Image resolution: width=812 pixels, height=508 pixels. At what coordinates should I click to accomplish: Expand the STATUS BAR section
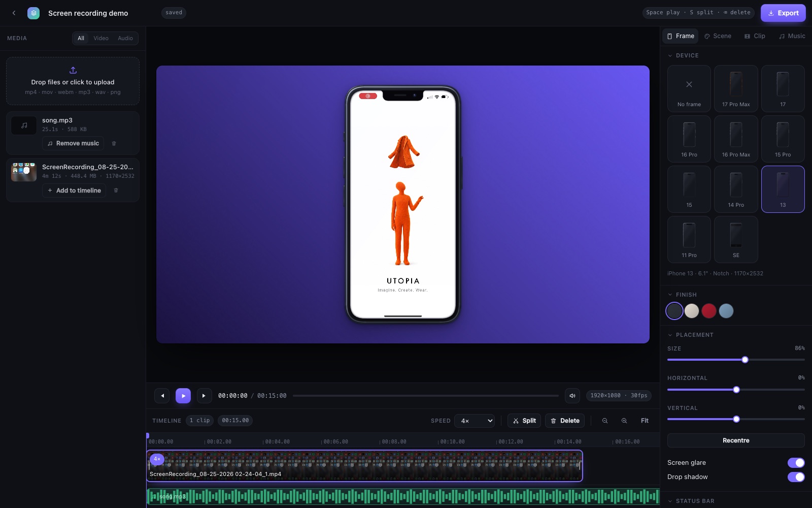point(691,501)
